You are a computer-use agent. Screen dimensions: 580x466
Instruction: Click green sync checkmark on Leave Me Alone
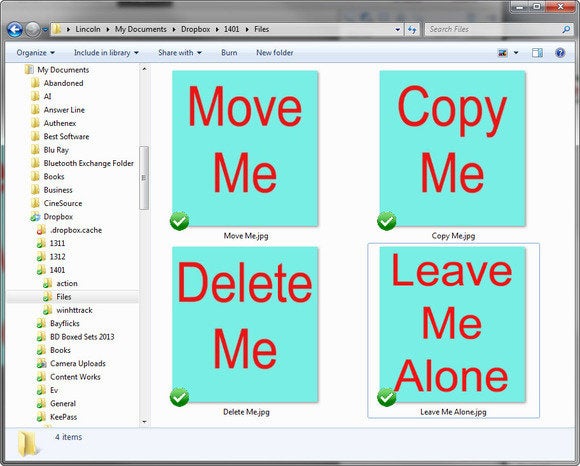tap(387, 397)
